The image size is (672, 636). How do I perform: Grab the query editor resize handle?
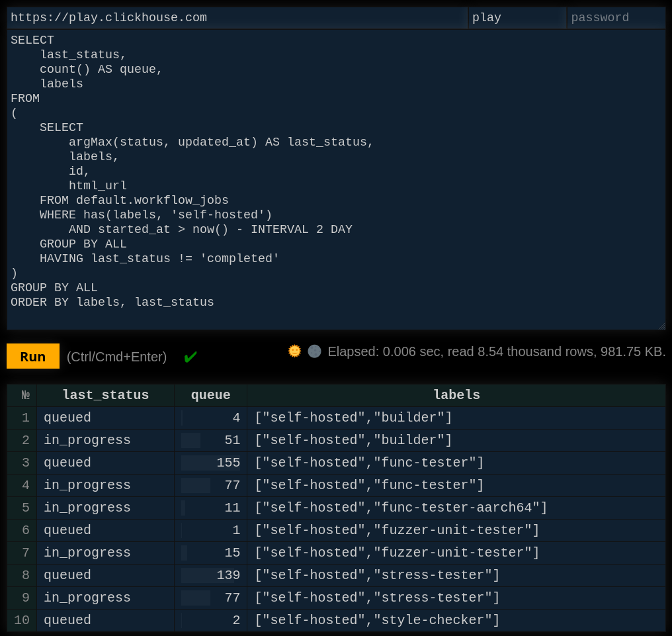tap(661, 326)
